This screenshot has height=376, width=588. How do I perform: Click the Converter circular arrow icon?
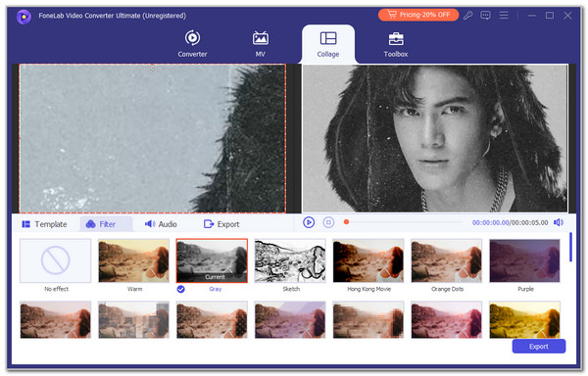tap(192, 38)
